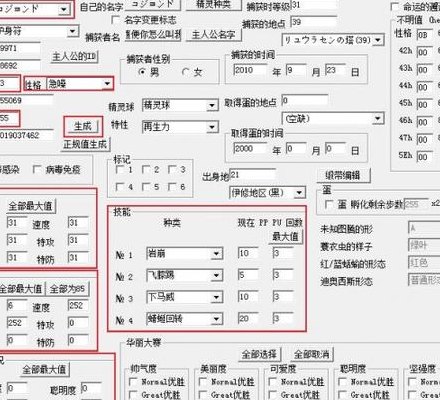Select 女 as 捕获者性别
440x400 pixels.
(x=186, y=72)
